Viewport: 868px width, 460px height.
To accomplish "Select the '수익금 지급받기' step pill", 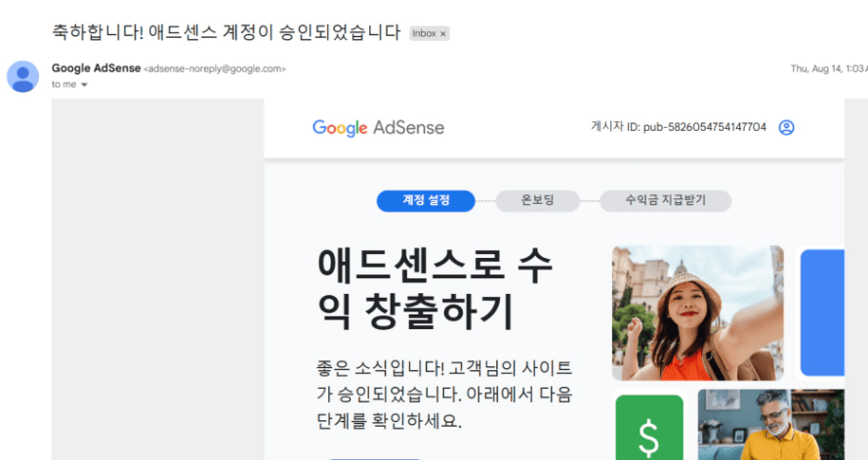I will click(x=665, y=200).
